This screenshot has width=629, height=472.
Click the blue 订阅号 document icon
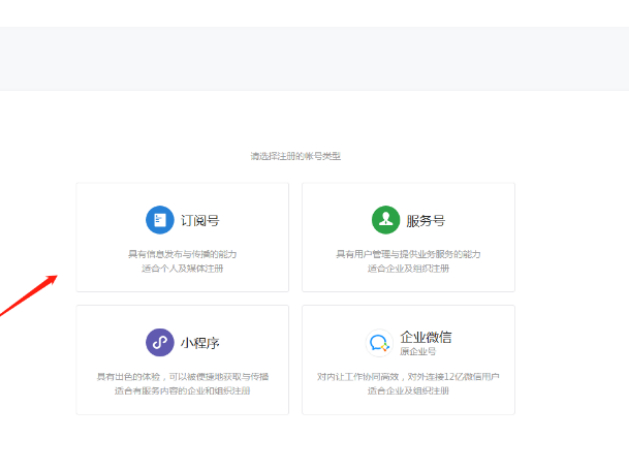[160, 220]
